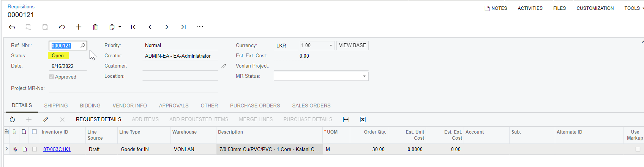Tick the Use Markup checkbox
The width and height of the screenshot is (644, 167).
coord(638,149)
